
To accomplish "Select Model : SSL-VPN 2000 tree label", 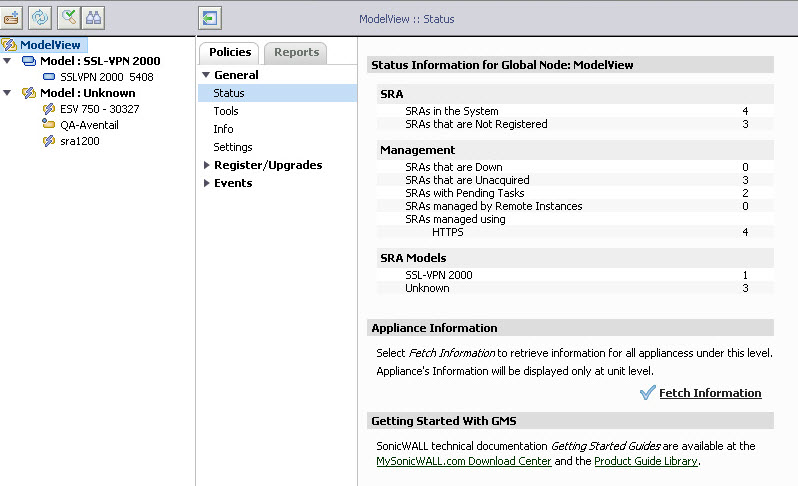I will (x=100, y=61).
